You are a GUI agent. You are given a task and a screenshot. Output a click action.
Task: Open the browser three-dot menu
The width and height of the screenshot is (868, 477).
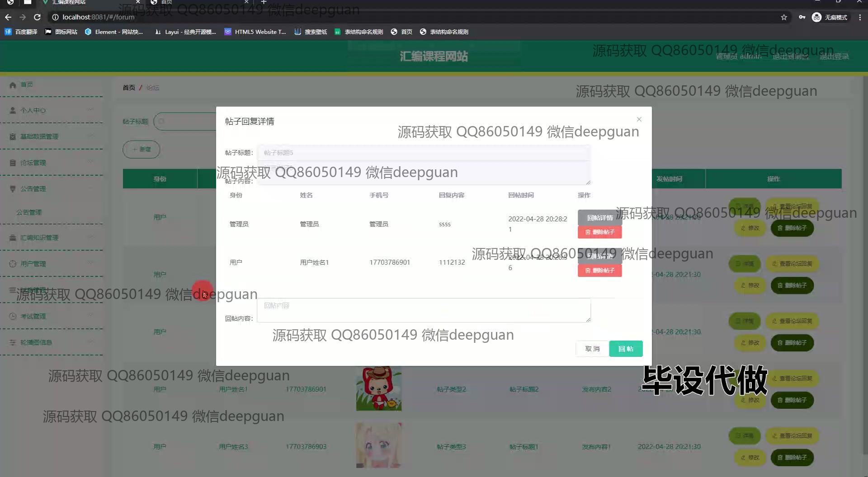click(860, 17)
